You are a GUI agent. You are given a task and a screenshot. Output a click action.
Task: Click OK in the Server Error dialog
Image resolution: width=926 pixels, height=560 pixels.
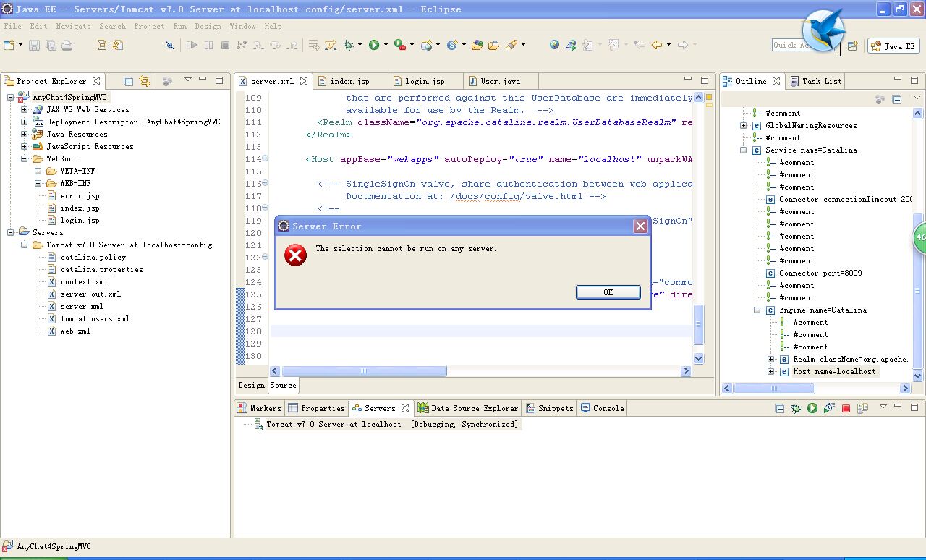[608, 292]
